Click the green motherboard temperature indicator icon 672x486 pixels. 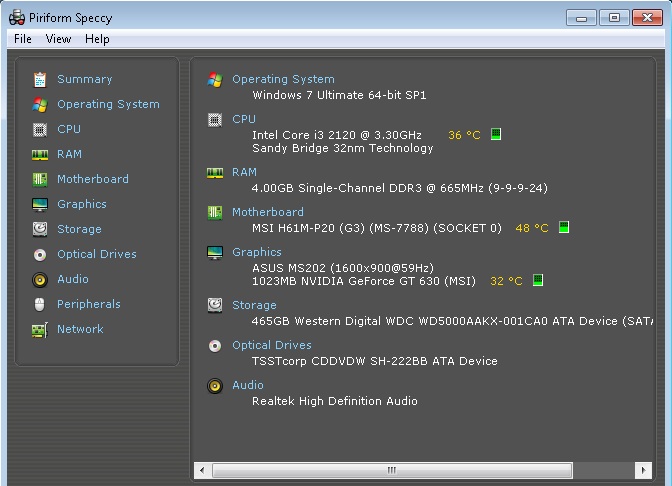pos(564,227)
